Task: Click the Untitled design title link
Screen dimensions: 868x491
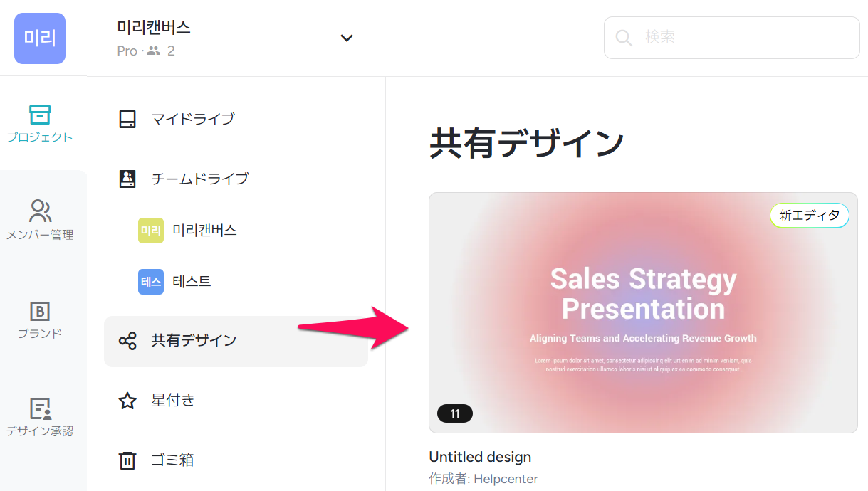Action: coord(480,457)
